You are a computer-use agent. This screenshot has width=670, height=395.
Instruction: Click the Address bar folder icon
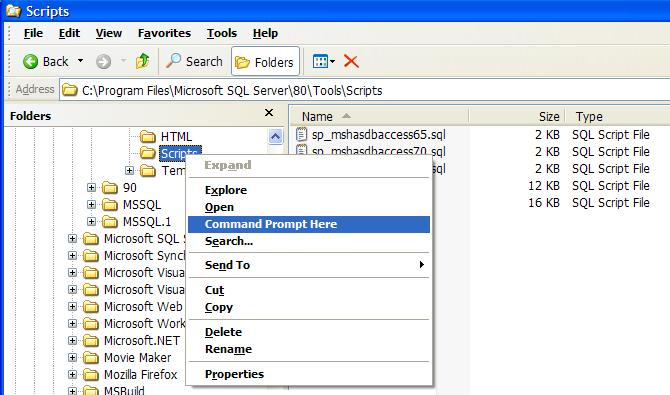[x=70, y=90]
